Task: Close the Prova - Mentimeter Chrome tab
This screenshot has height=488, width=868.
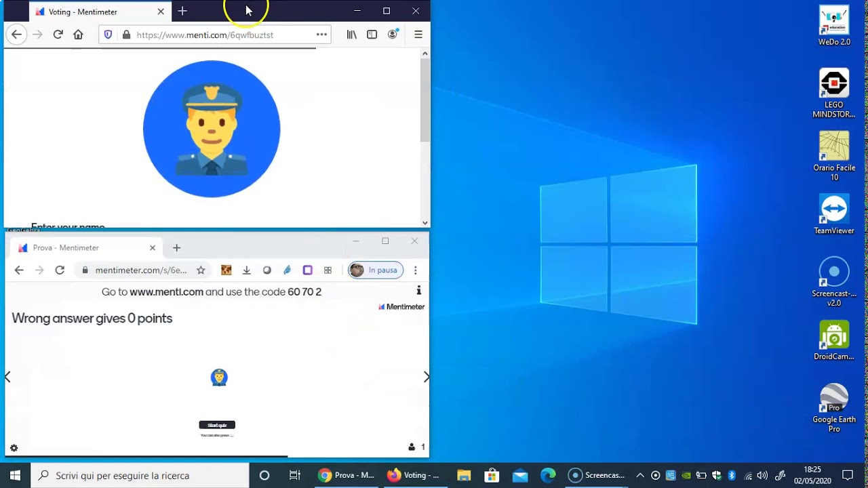Action: pos(153,248)
